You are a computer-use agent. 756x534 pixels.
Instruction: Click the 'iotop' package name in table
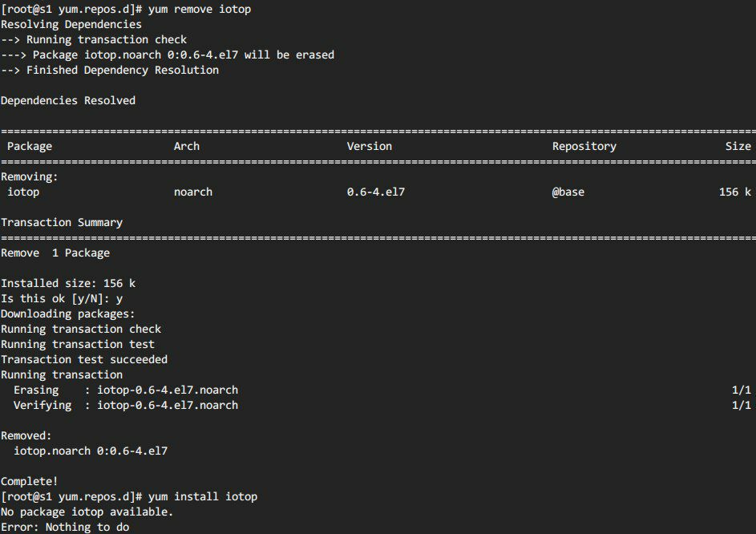click(x=23, y=192)
